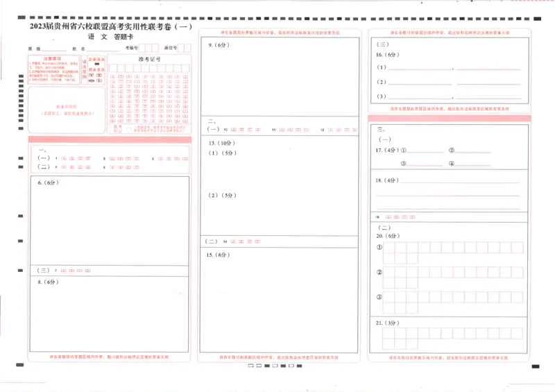
Task: Click the 8.（6分） question label
Action: tap(48, 282)
